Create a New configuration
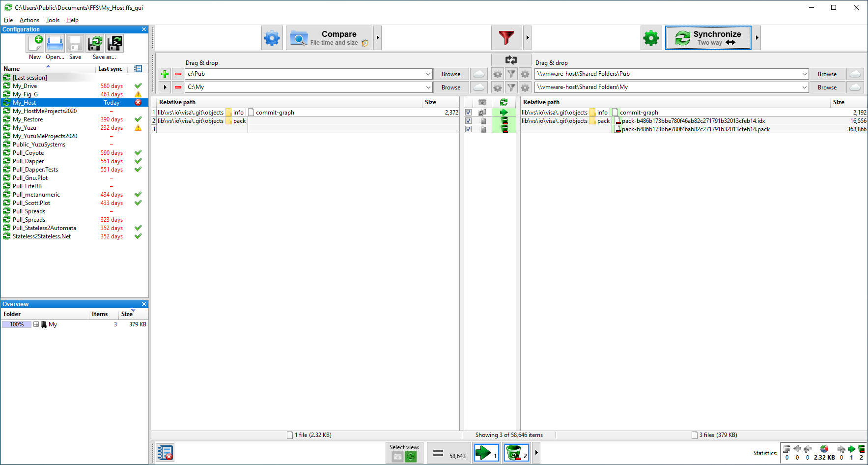This screenshot has width=868, height=465. point(35,44)
